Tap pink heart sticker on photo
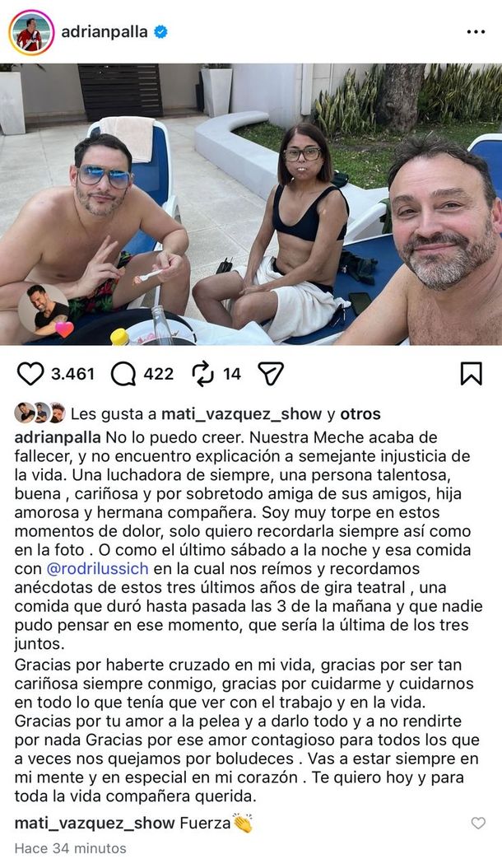 tap(64, 329)
